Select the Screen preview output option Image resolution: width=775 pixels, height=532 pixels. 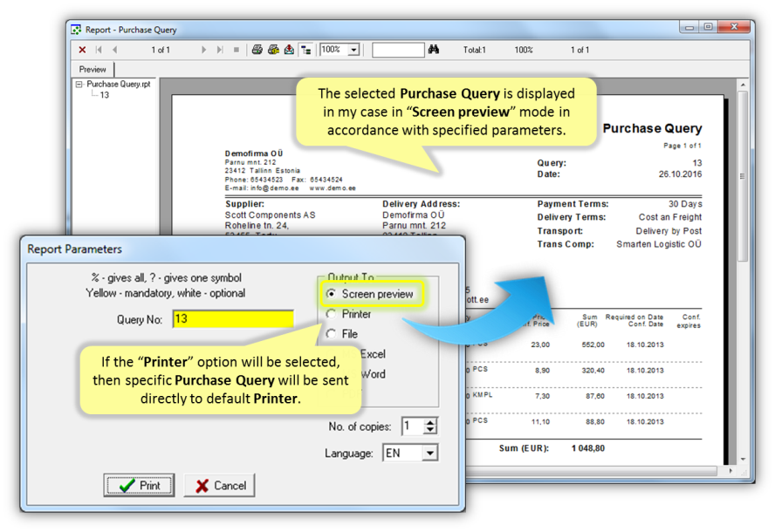(x=332, y=294)
